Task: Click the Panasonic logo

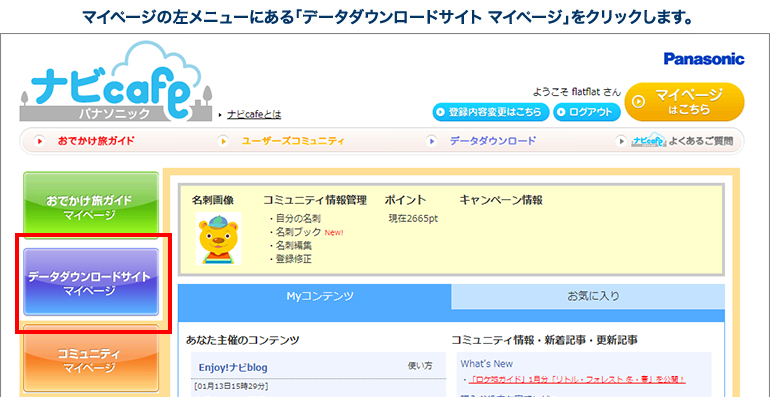Action: [704, 59]
